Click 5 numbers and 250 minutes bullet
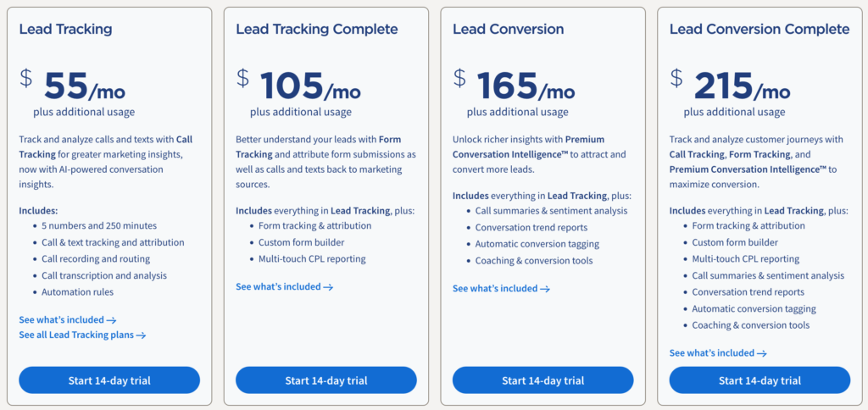Screen dimensions: 868x410 99,226
